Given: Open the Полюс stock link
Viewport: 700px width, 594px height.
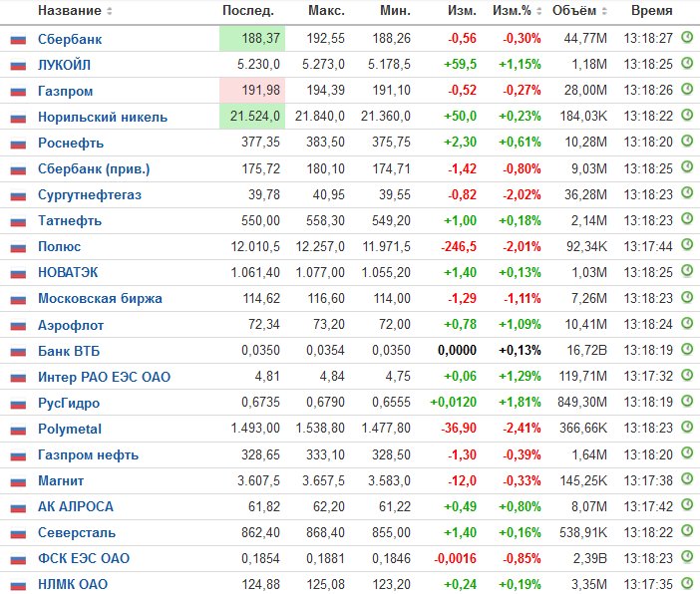Looking at the screenshot, I should pyautogui.click(x=60, y=247).
